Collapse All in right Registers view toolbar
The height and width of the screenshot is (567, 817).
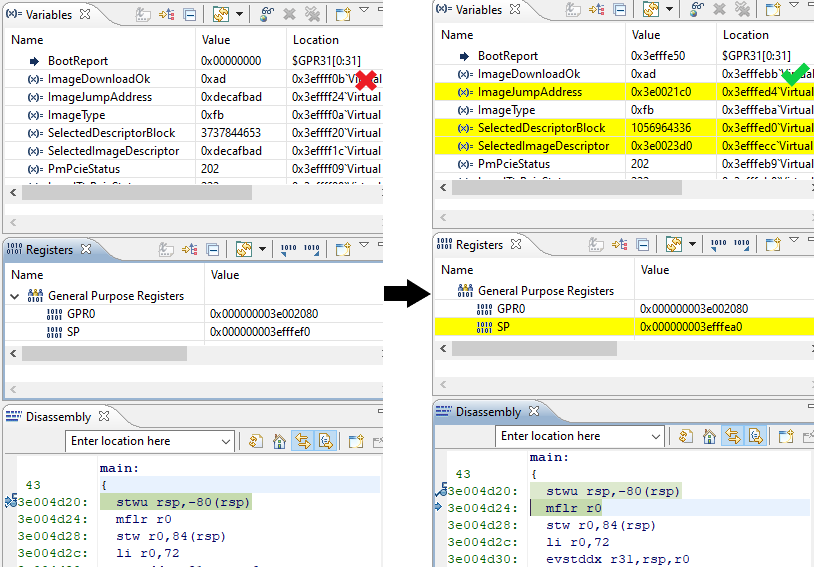click(x=643, y=244)
